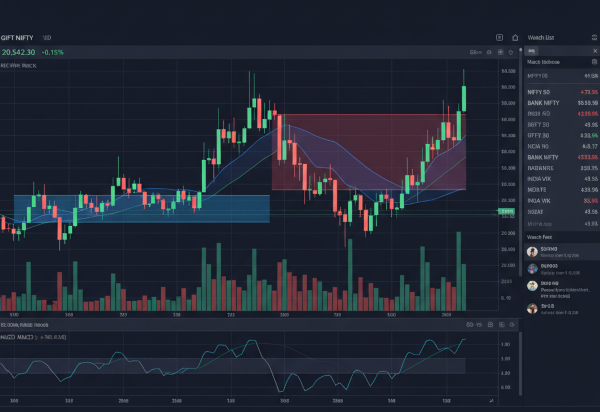Viewport: 600px width, 412px height.
Task: Click the MACD pane's vertical scrollbar
Action: coord(520,363)
